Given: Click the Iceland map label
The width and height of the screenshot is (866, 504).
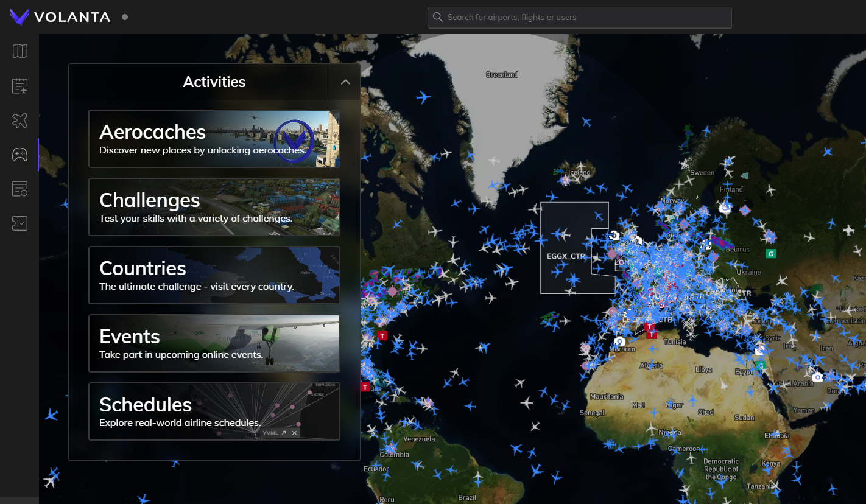Looking at the screenshot, I should (579, 172).
